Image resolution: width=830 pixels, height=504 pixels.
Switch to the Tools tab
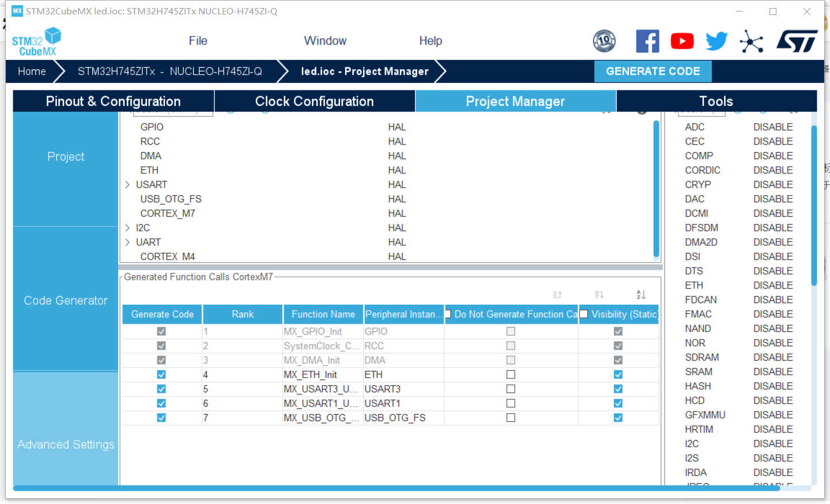click(x=716, y=101)
